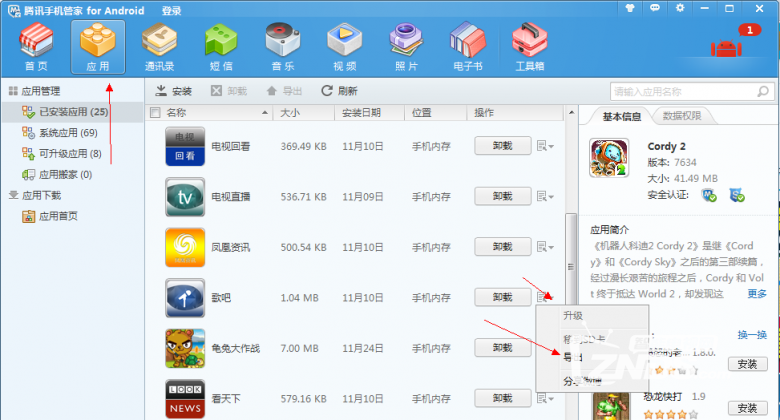Uninstall 看天下 with its 卸载 button
Viewport: 780px width, 420px height.
coord(502,398)
